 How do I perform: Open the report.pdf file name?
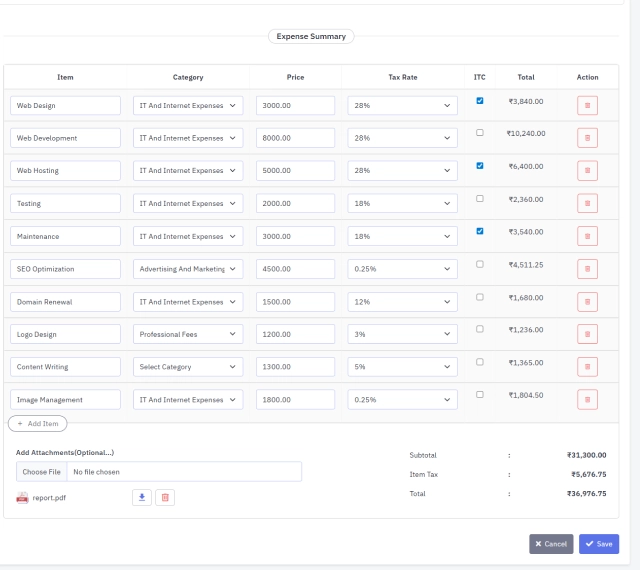pos(49,498)
